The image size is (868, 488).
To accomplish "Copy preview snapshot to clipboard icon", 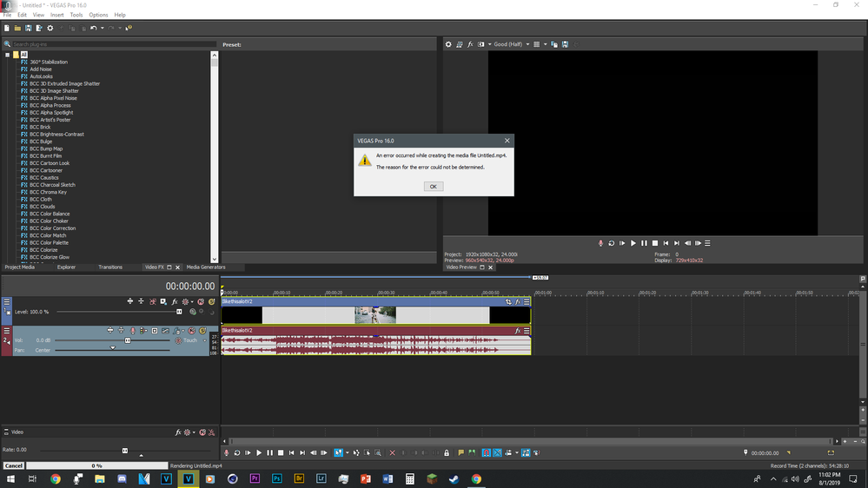I will pyautogui.click(x=554, y=44).
